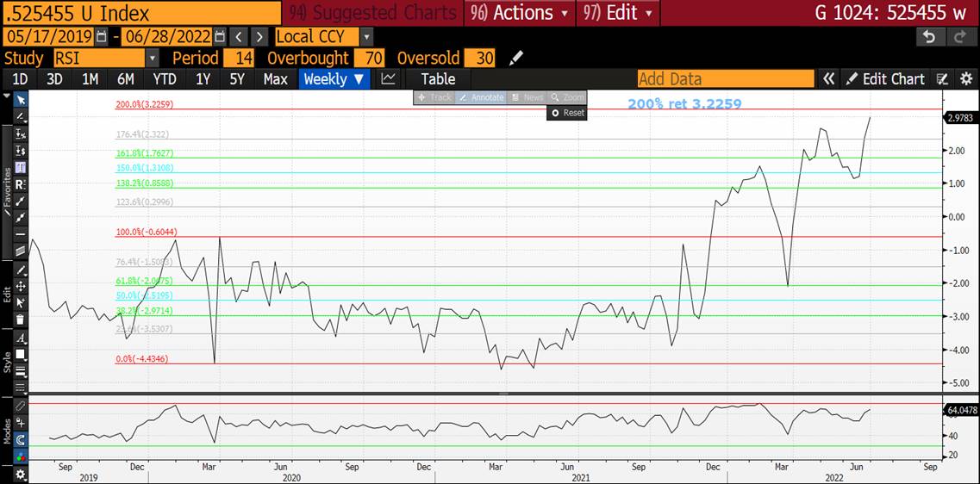
Task: Toggle the red-green dots color mode icon
Action: pos(21,456)
